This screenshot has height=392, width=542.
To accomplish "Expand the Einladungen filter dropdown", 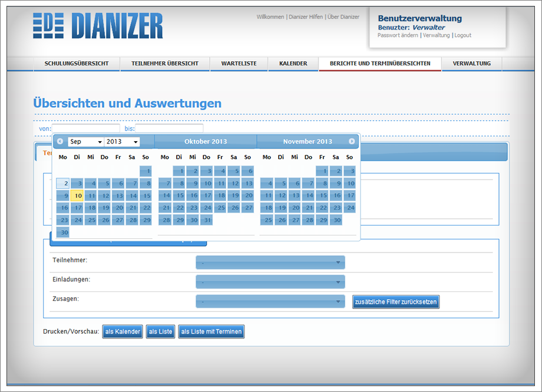I will click(270, 282).
